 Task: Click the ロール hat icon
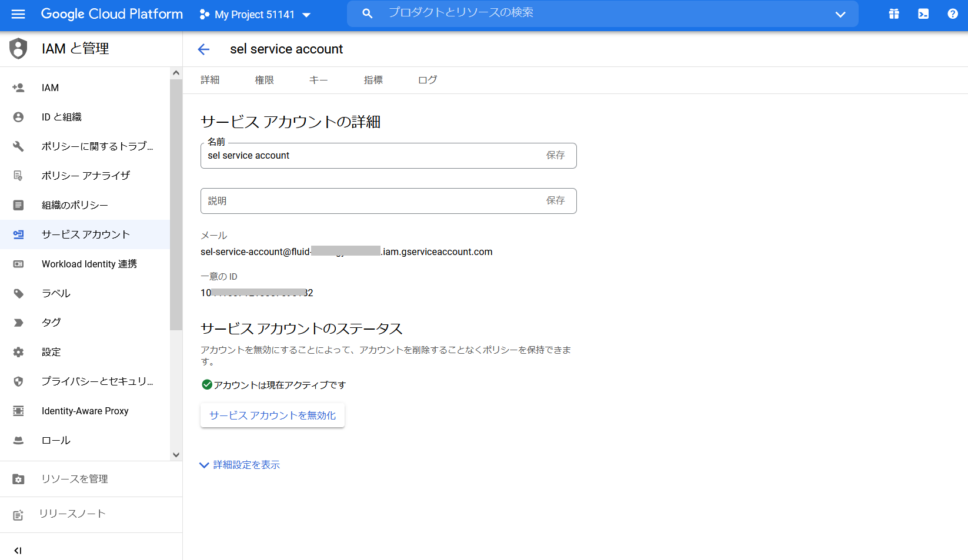click(x=18, y=440)
